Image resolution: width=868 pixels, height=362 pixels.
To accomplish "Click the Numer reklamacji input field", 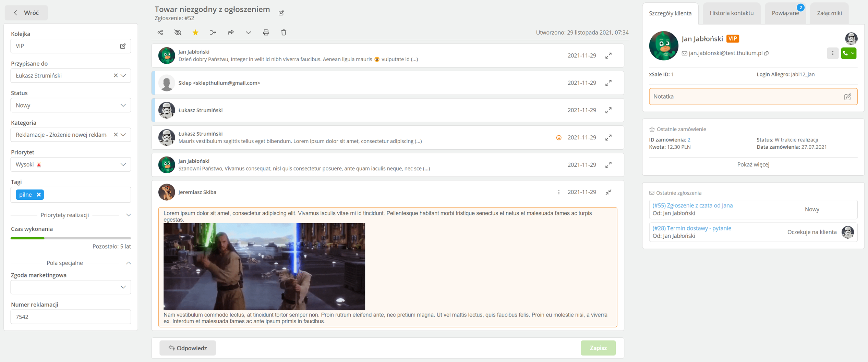I will pyautogui.click(x=71, y=317).
